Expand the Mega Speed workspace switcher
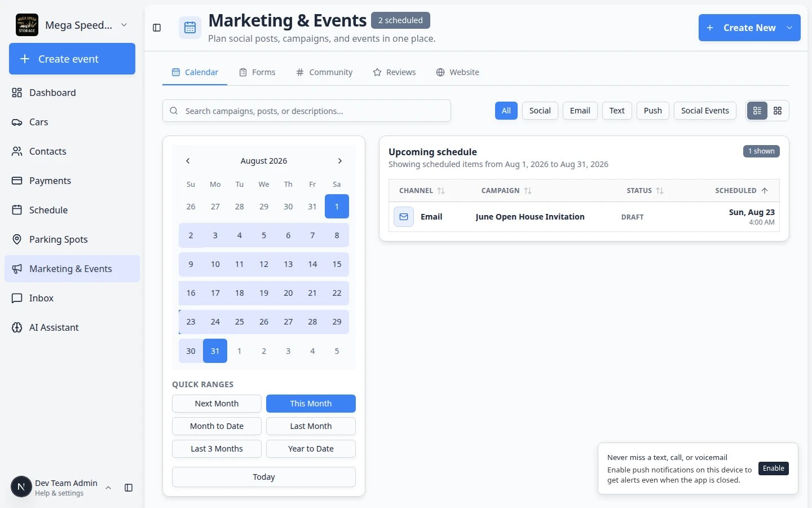The image size is (812, 508). (72, 25)
